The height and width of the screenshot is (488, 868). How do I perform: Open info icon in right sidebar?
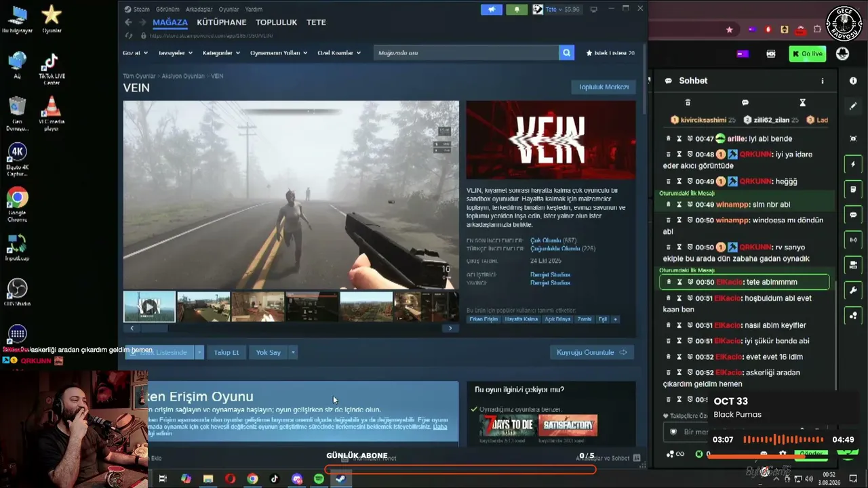(x=853, y=81)
